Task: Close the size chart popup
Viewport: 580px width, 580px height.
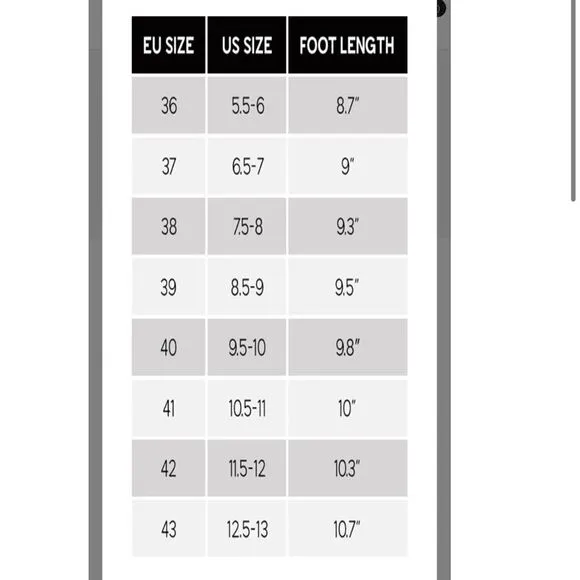Action: point(441,8)
